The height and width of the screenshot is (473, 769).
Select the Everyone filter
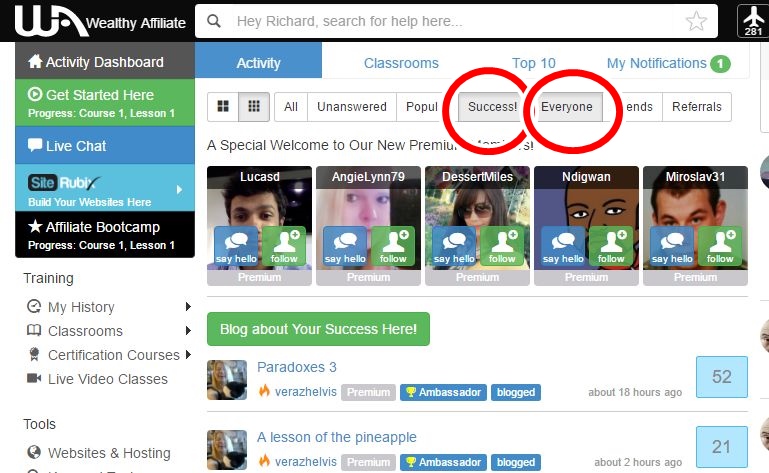point(567,106)
